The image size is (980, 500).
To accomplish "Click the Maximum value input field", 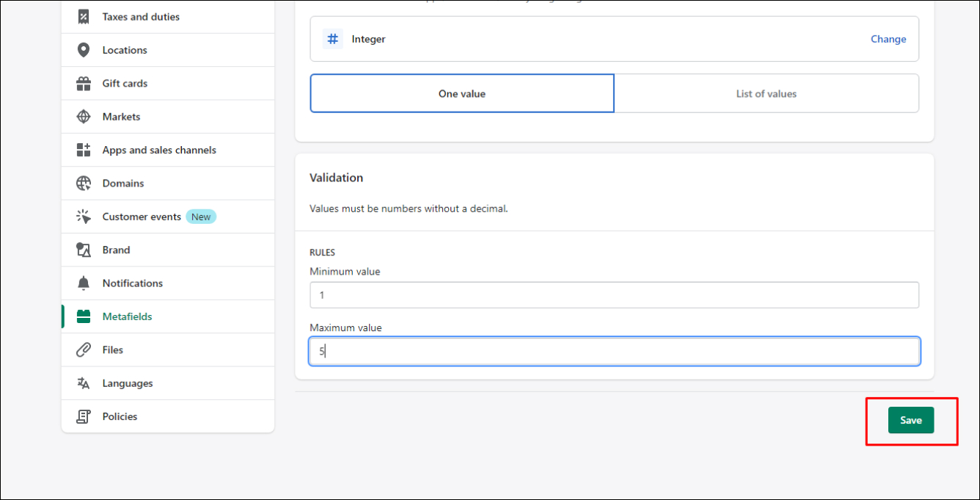I will click(x=615, y=351).
